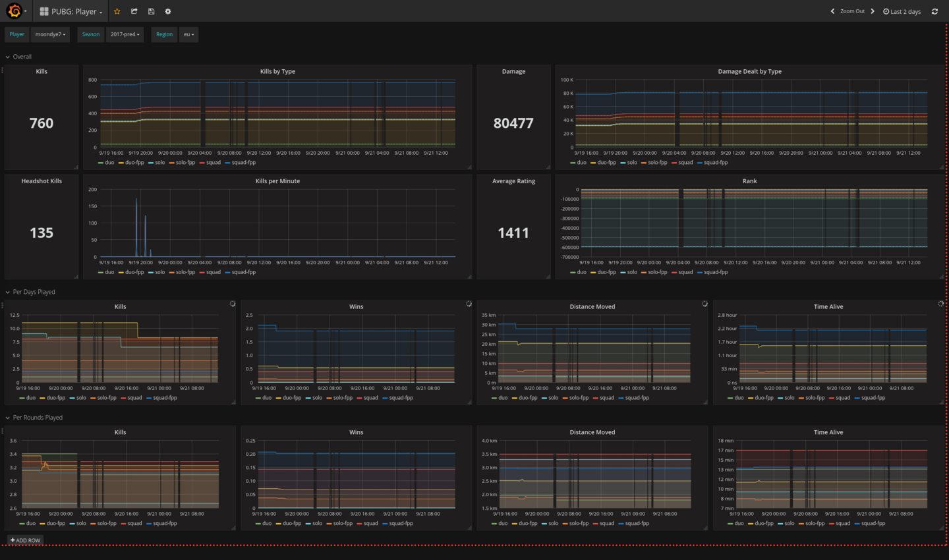This screenshot has width=949, height=560.
Task: Toggle solo series in Per Rounds Played Time Alive legend
Action: point(790,524)
